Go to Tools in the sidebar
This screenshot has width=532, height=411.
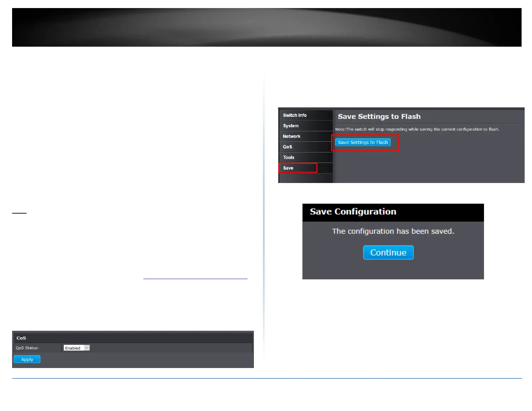pyautogui.click(x=305, y=157)
